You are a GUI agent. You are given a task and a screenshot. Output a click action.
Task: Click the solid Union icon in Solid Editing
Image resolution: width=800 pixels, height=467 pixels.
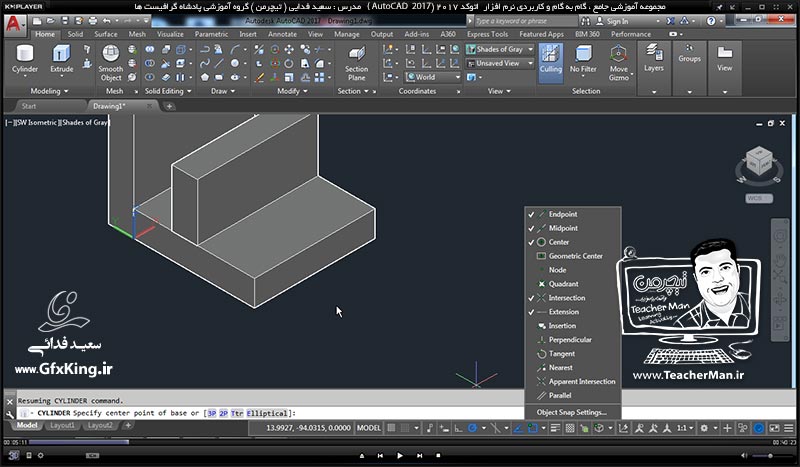click(149, 50)
